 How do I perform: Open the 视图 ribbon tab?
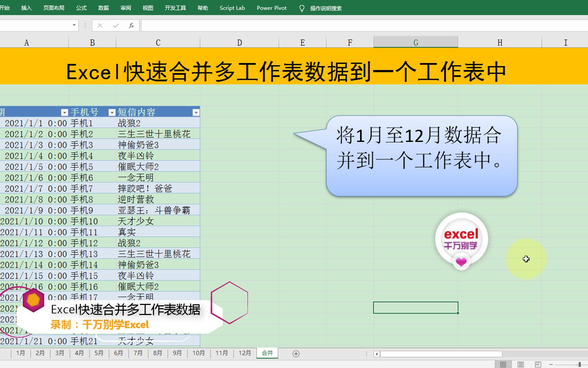(x=148, y=8)
